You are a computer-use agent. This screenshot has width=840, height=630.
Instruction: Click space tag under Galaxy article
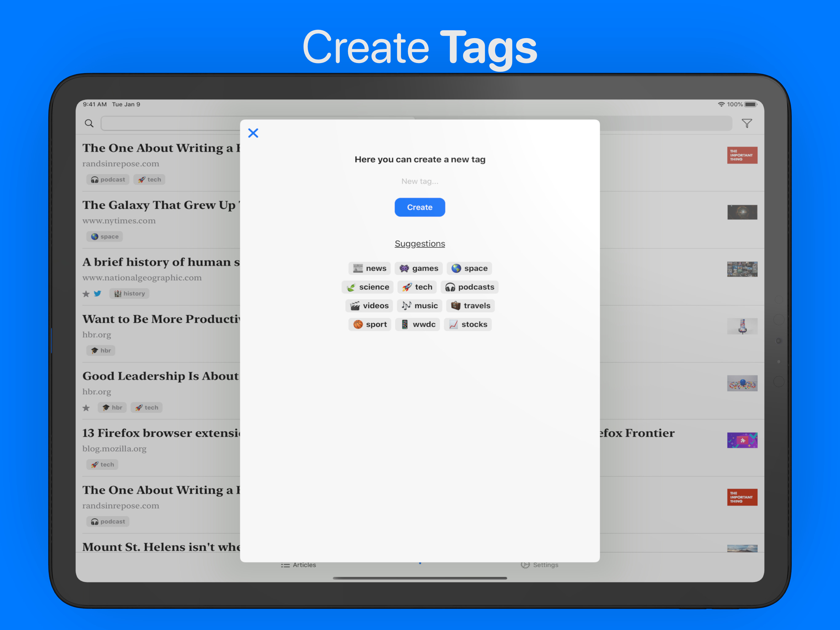tap(105, 236)
